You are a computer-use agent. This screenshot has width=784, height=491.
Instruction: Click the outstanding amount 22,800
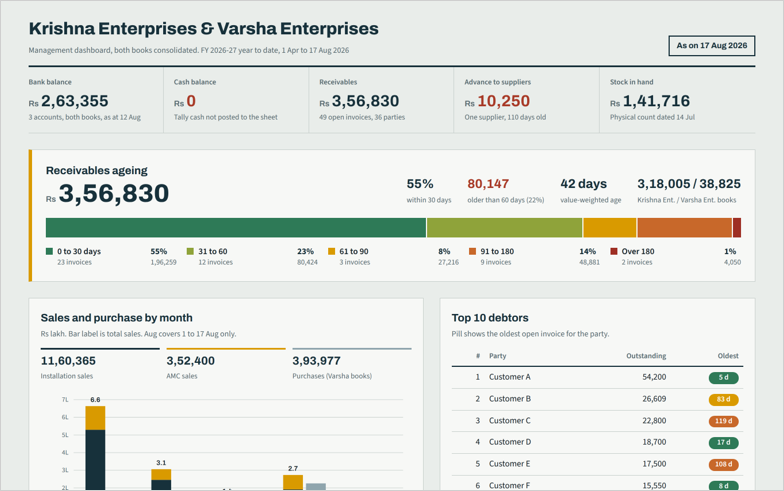[x=654, y=421]
